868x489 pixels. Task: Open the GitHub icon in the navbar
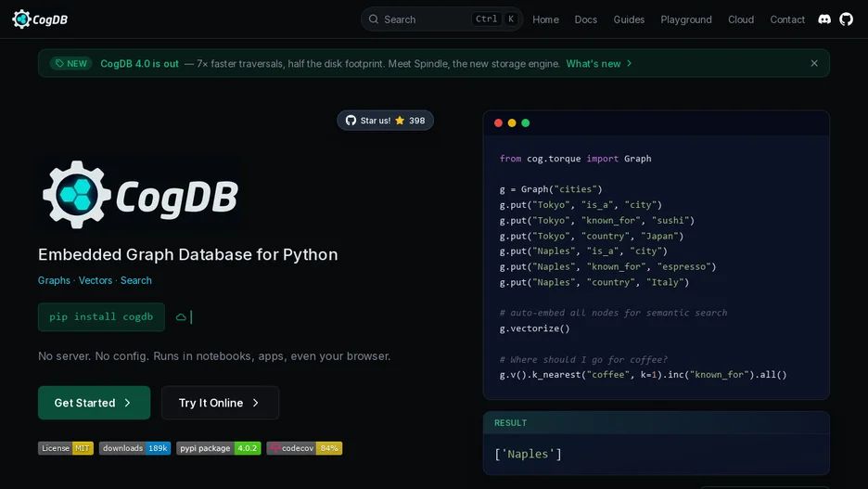click(x=846, y=19)
